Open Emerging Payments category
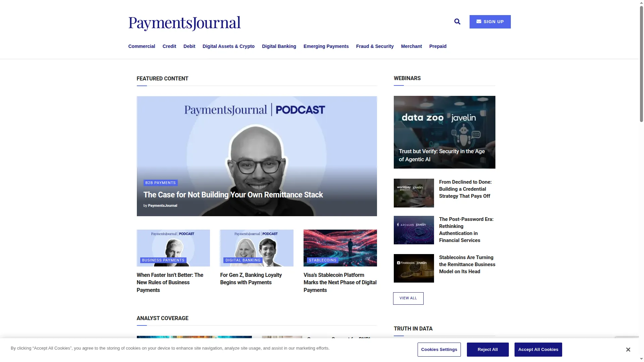This screenshot has width=644, height=362. (x=326, y=46)
